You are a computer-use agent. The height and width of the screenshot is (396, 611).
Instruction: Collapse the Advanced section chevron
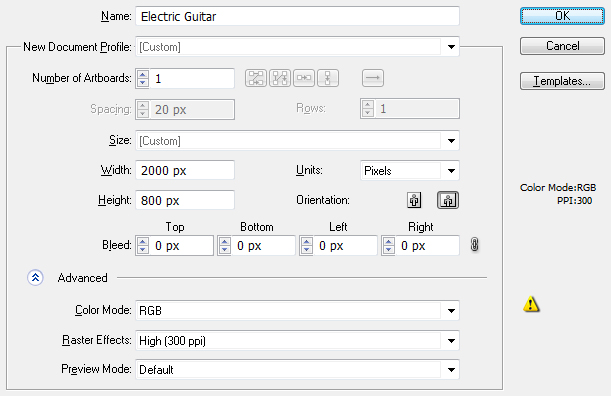(x=35, y=278)
